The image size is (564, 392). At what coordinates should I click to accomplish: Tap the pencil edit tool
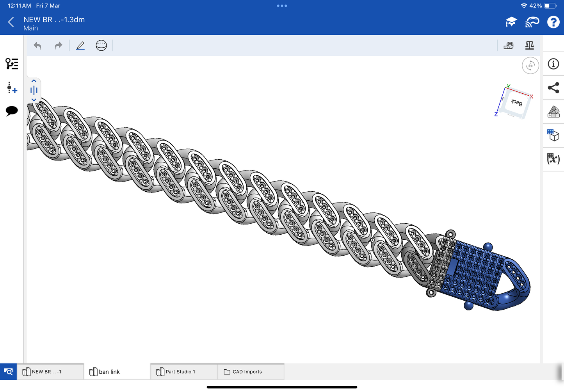[80, 46]
